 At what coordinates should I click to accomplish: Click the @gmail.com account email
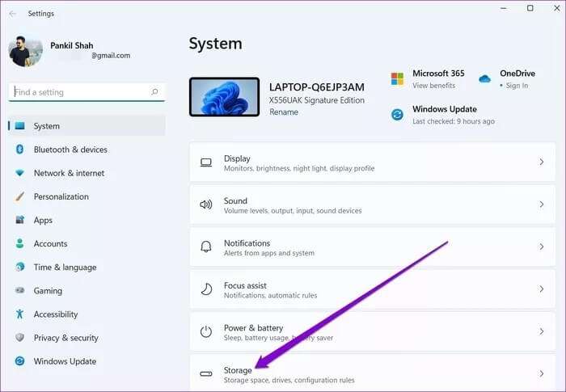(x=111, y=56)
